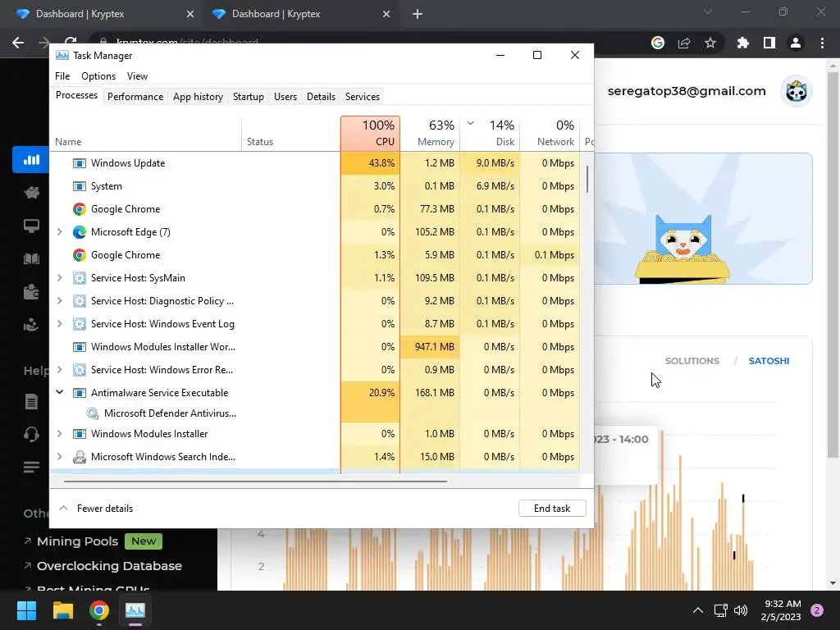Select Microsoft Defender Antivirus... child row
This screenshot has height=630, width=840.
314,413
